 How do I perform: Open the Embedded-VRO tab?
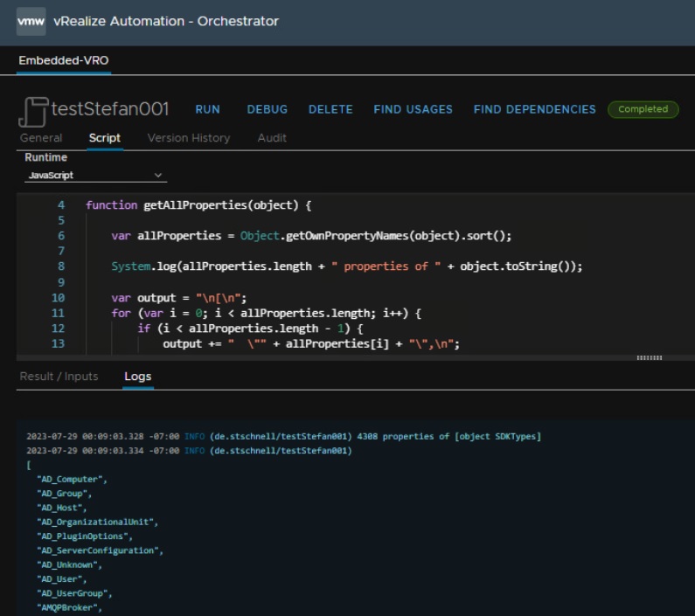64,60
